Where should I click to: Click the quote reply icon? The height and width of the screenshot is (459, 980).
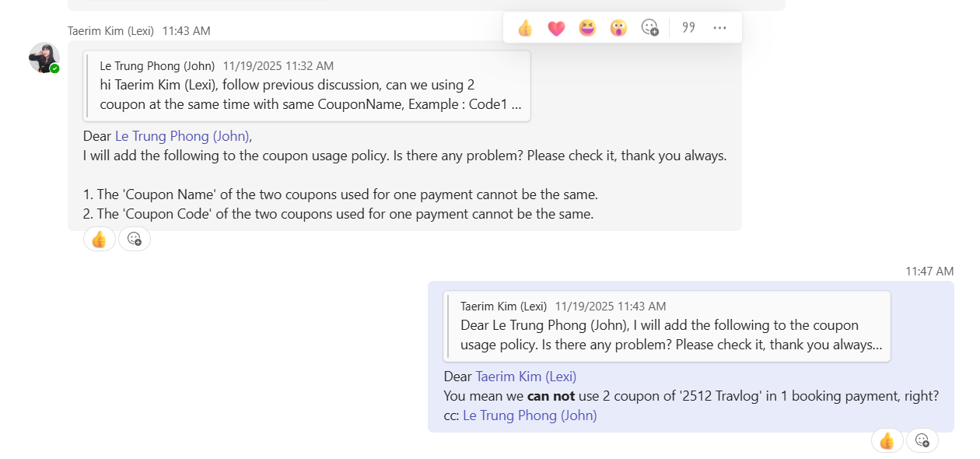[688, 28]
